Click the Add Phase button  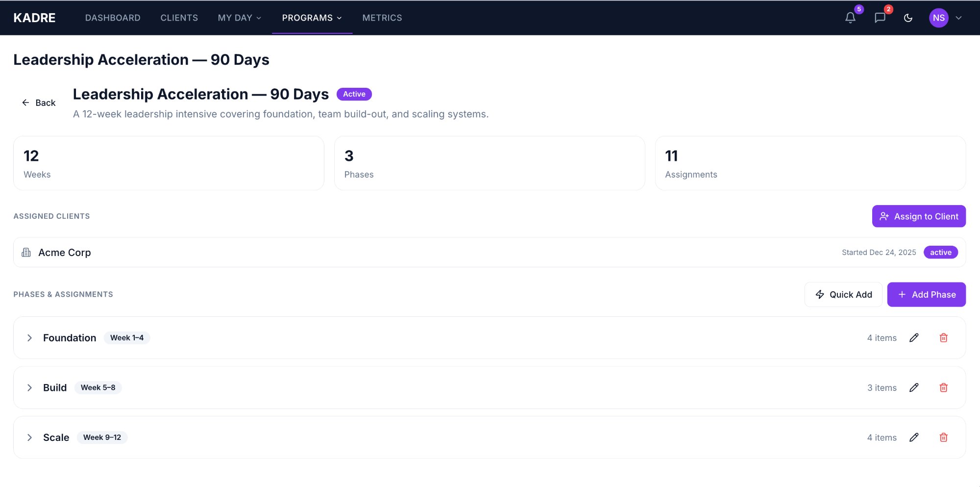tap(926, 294)
